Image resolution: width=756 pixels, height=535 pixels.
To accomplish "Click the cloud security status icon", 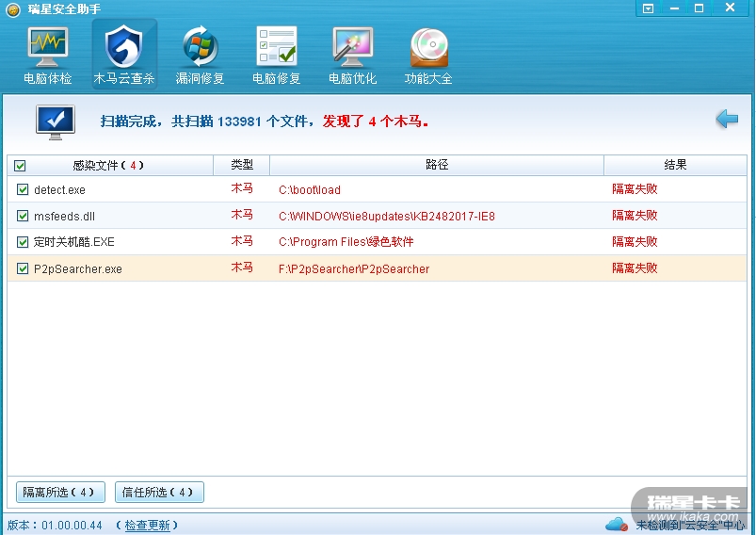I will (x=616, y=524).
